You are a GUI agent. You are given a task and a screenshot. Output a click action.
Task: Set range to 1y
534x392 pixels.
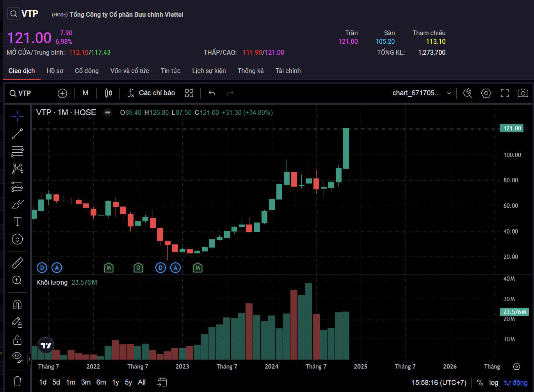pyautogui.click(x=116, y=382)
